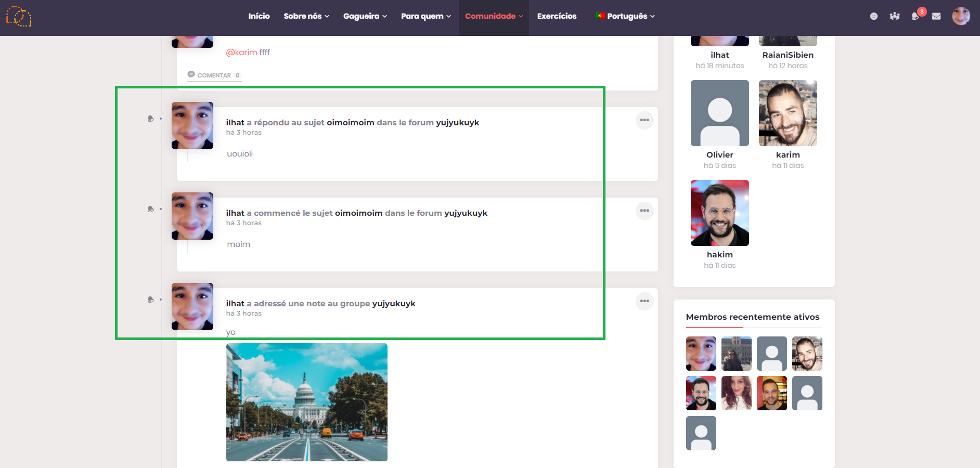This screenshot has width=980, height=468.
Task: Open the messages envelope icon
Action: coord(936,16)
